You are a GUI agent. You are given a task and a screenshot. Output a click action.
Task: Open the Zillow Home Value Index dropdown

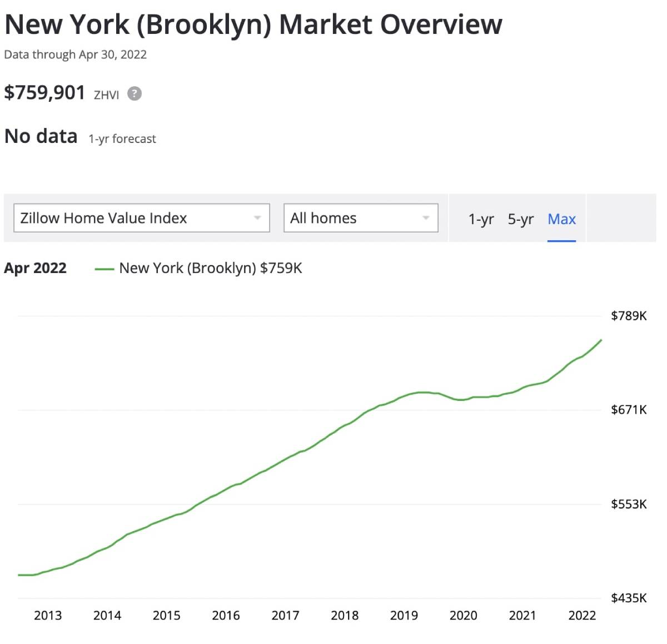pyautogui.click(x=141, y=218)
